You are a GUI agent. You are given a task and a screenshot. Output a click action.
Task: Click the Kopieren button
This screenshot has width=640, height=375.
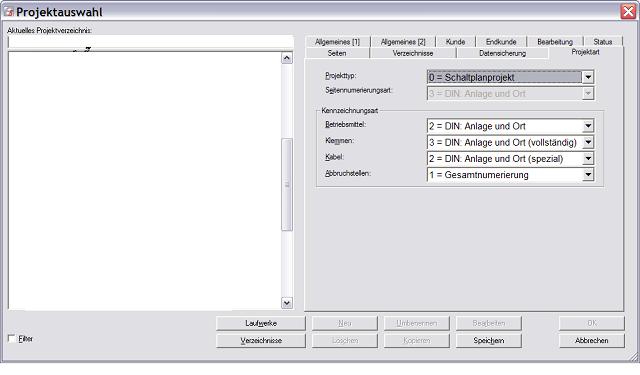417,340
